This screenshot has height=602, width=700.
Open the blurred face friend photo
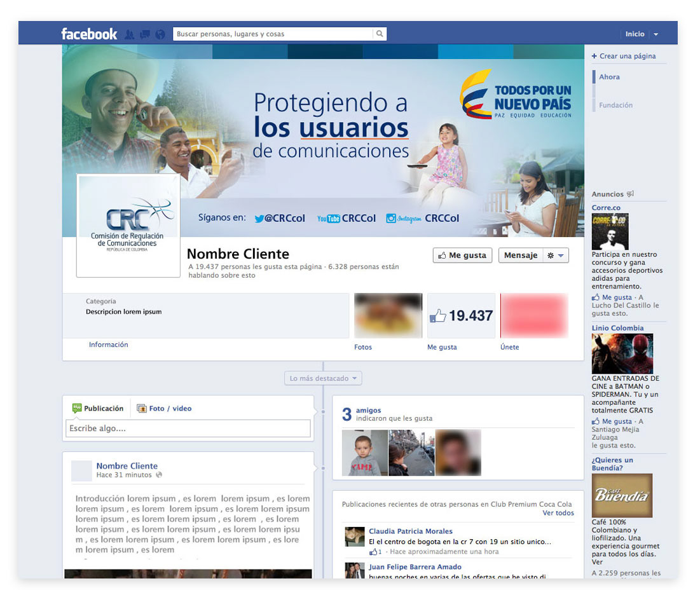point(458,453)
